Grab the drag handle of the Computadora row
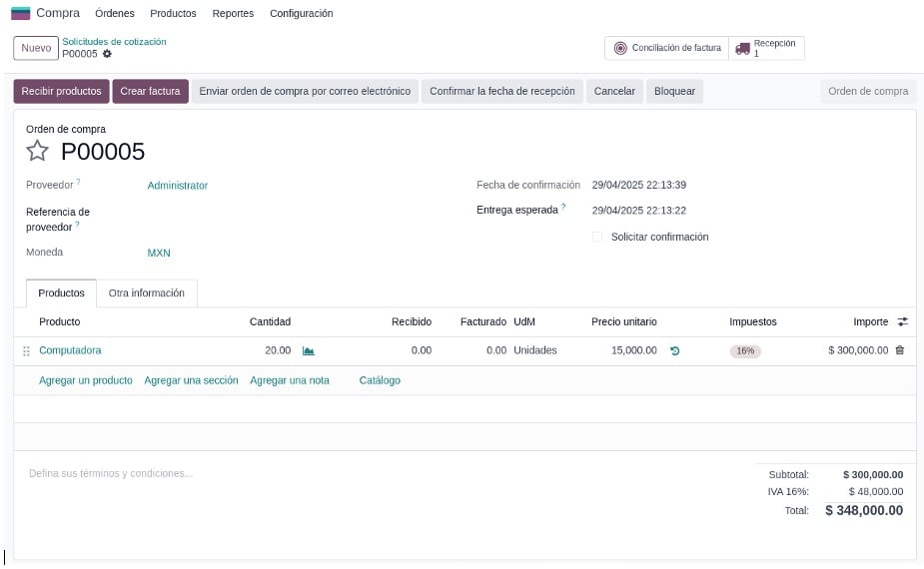This screenshot has width=924, height=569. coord(26,351)
